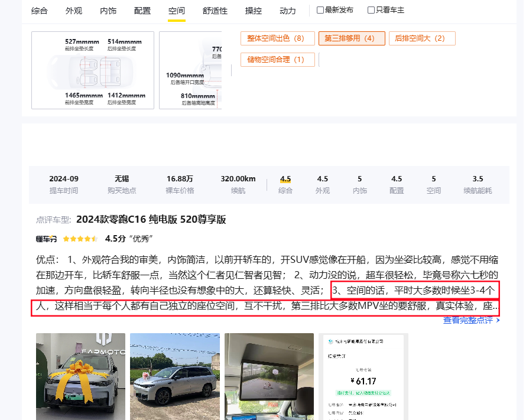
Task: Open the 外观 tab
Action: coord(74,11)
